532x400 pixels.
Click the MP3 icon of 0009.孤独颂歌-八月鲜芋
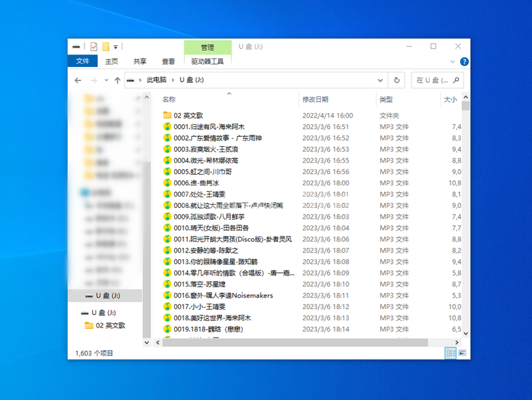(167, 217)
